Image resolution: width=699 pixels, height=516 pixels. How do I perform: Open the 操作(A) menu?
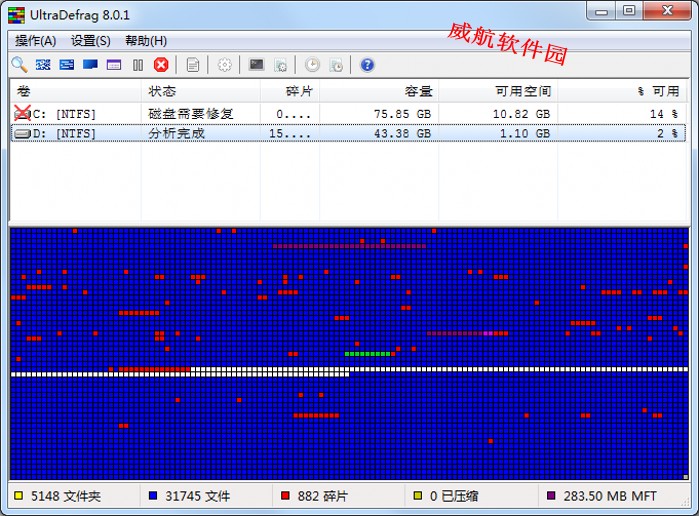pyautogui.click(x=35, y=41)
